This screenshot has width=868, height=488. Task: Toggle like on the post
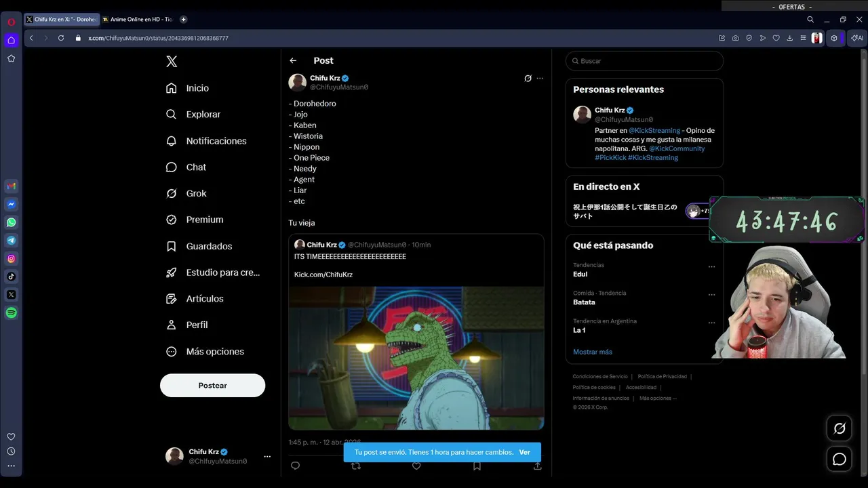click(416, 466)
